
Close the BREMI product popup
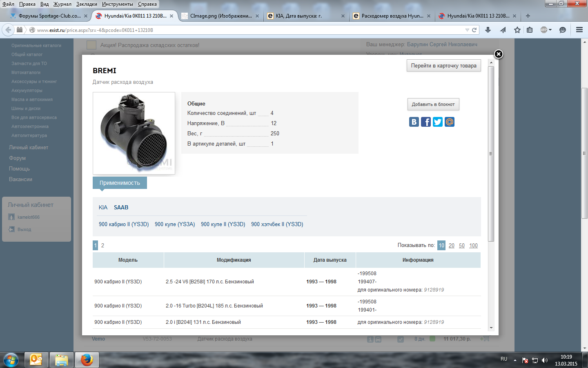pyautogui.click(x=498, y=54)
